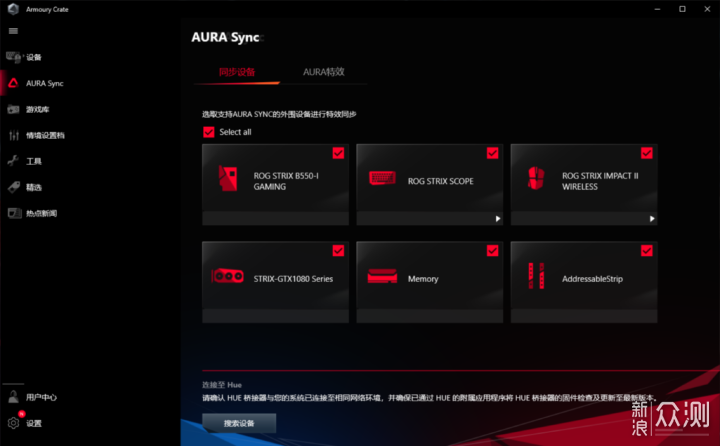Open the 情境设置档 scenario profiles icon

(x=14, y=135)
